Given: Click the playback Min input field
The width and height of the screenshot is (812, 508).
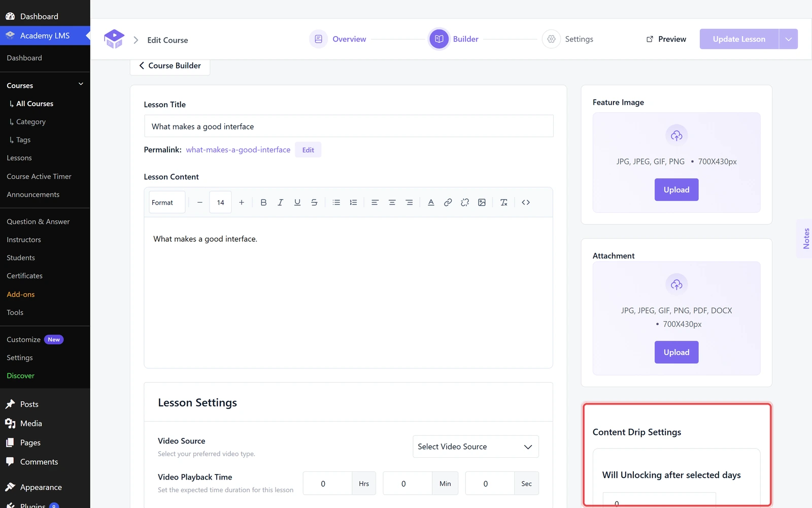Looking at the screenshot, I should point(408,484).
